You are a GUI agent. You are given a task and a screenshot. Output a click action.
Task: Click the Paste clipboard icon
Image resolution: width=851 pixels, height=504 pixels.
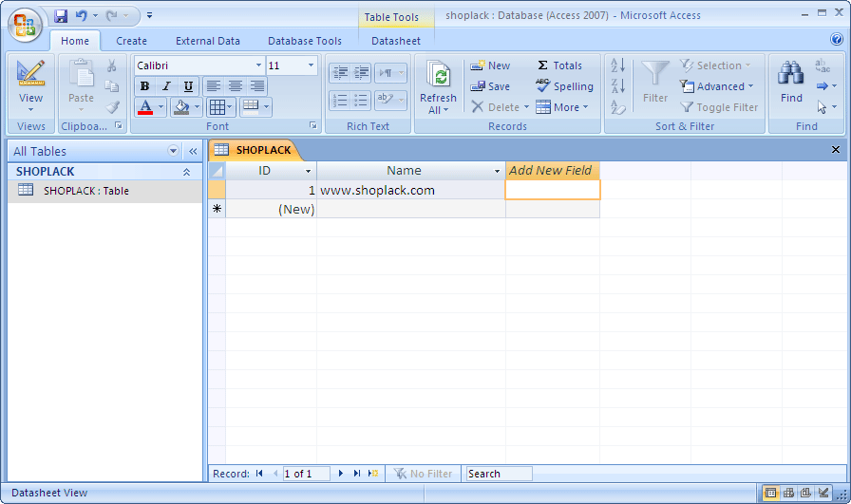(81, 73)
